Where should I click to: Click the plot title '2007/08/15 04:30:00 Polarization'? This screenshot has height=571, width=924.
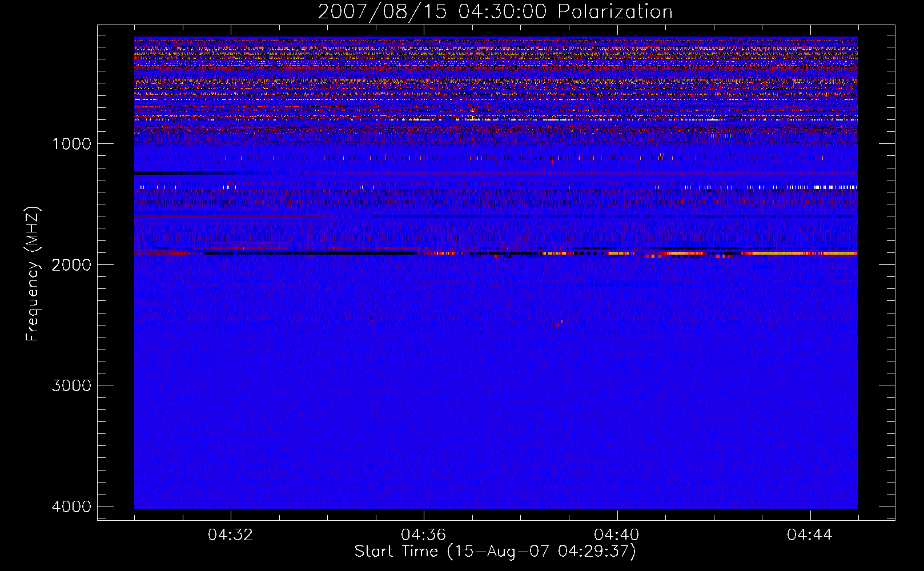495,11
